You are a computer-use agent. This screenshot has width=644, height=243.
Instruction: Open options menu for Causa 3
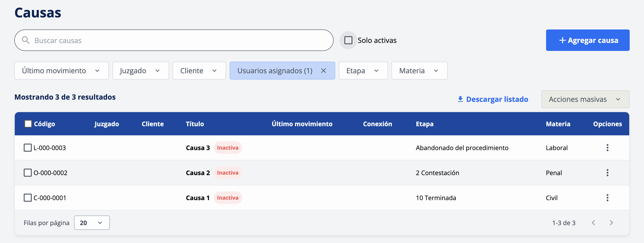pyautogui.click(x=607, y=148)
